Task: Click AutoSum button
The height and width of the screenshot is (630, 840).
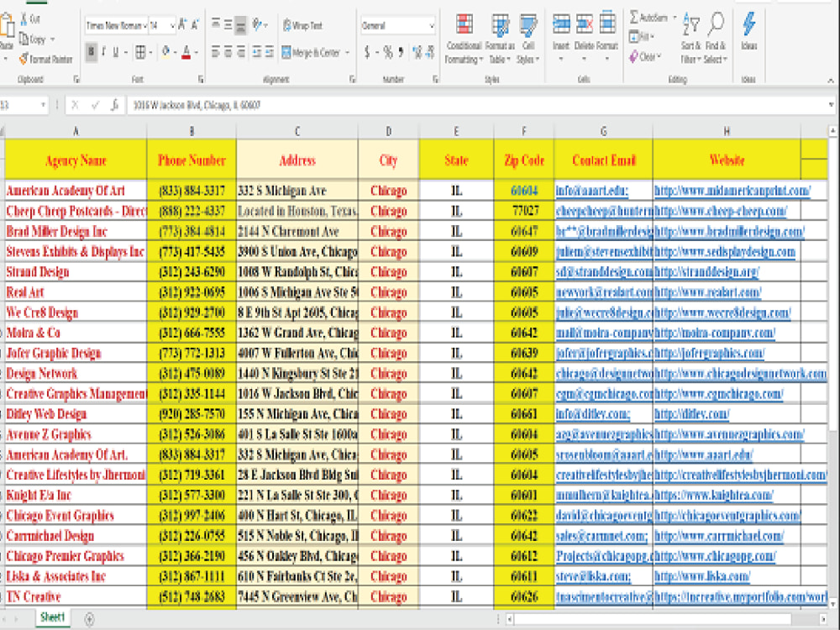Action: [x=648, y=18]
